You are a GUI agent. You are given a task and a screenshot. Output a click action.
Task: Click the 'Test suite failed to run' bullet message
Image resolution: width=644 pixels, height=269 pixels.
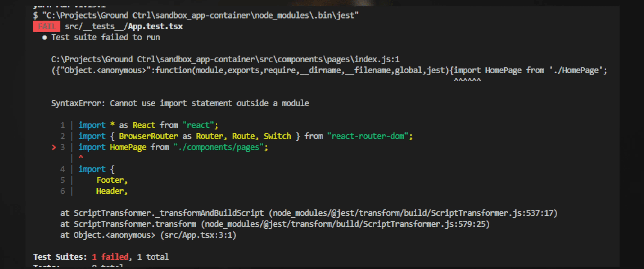(x=106, y=37)
